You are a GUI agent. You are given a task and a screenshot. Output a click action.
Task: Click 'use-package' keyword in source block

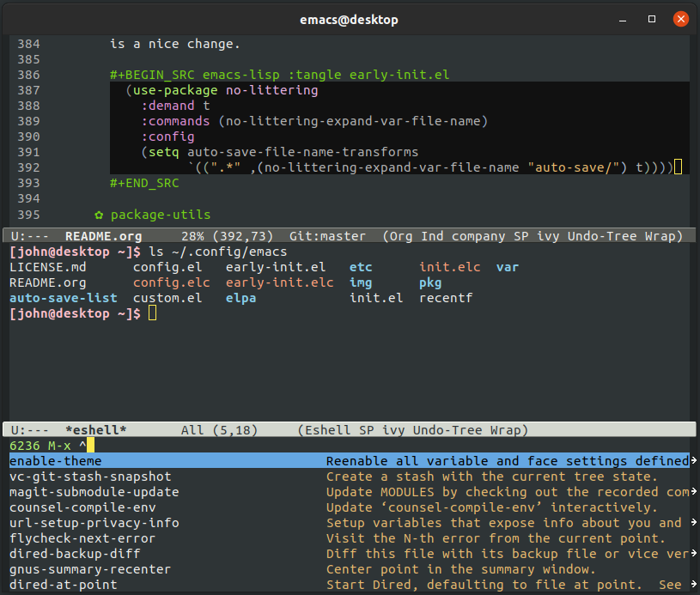(175, 90)
